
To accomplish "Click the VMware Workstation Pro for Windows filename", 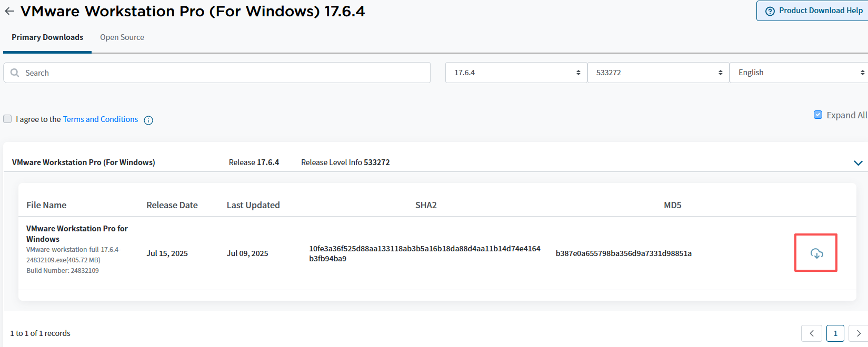I will pos(77,233).
